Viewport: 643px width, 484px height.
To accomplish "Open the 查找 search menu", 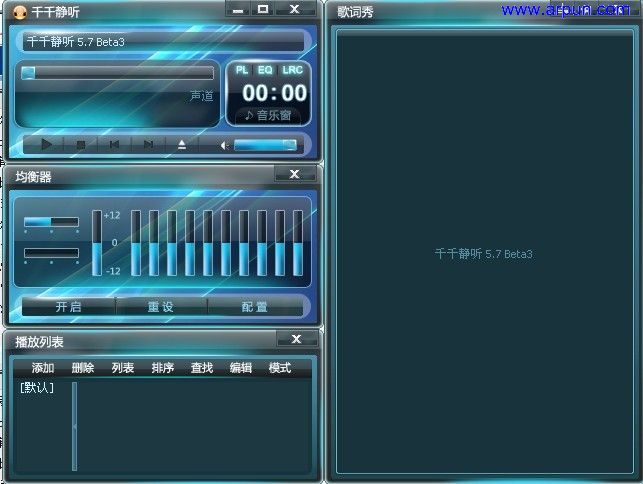I will coord(202,368).
